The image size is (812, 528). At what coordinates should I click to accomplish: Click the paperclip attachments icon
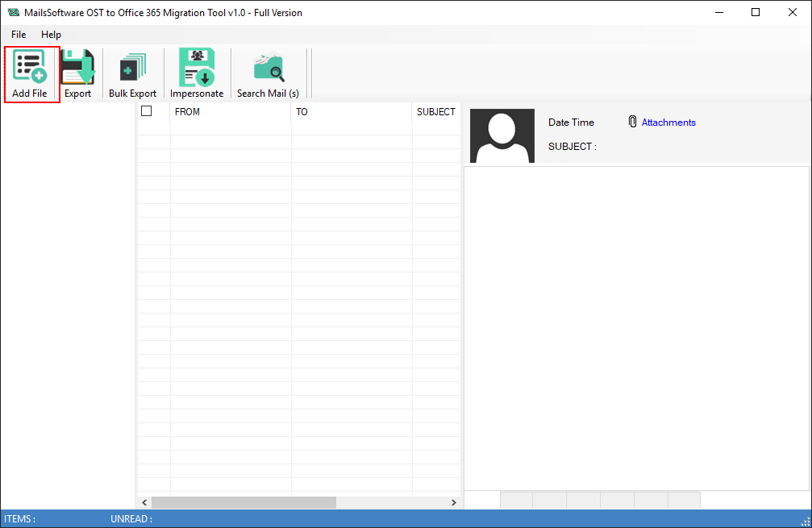pyautogui.click(x=632, y=122)
